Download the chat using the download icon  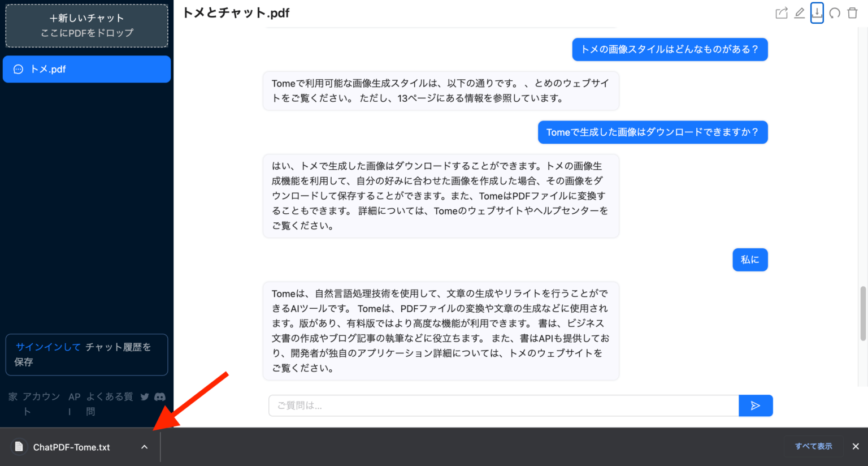point(817,12)
